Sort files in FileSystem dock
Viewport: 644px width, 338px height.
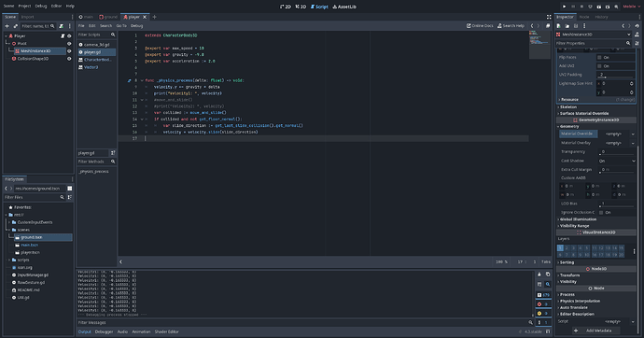pos(70,198)
